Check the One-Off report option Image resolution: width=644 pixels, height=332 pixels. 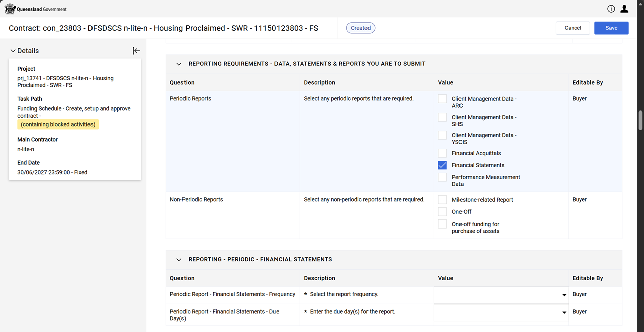click(x=442, y=212)
